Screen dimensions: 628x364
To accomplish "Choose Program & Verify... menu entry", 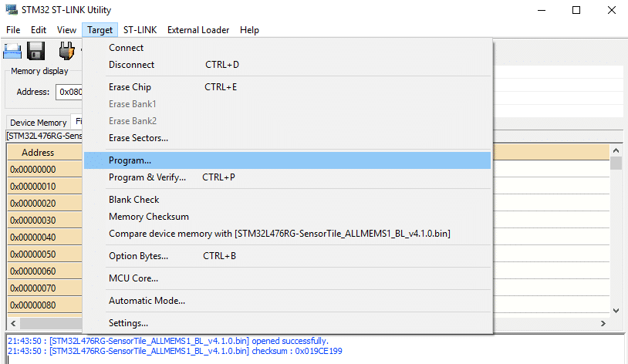I will [147, 177].
